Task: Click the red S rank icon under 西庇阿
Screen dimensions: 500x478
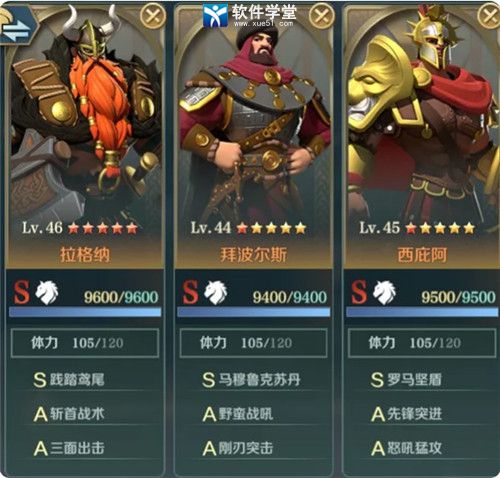Action: pos(359,292)
